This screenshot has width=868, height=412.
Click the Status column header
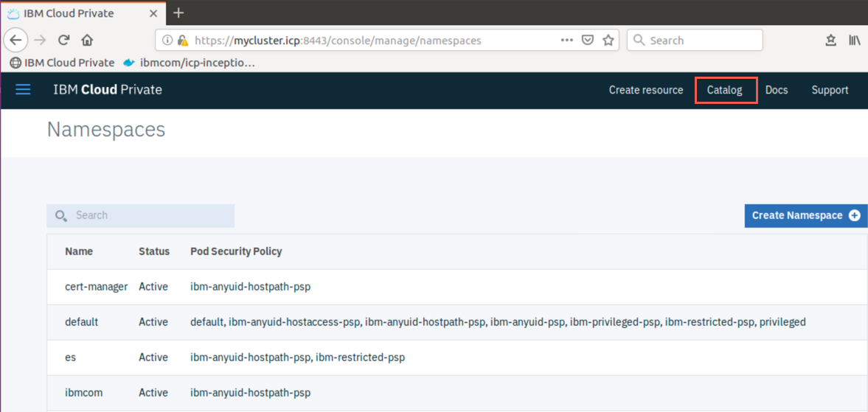click(154, 251)
